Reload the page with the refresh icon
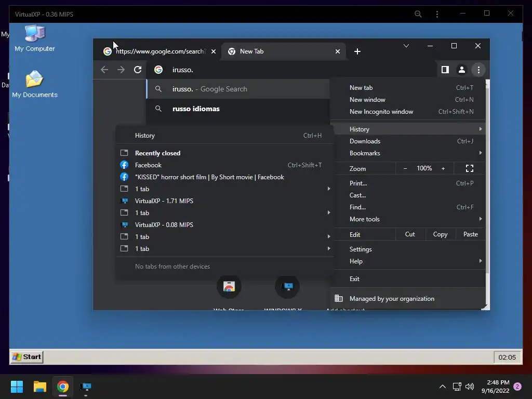532x399 pixels. pyautogui.click(x=138, y=70)
